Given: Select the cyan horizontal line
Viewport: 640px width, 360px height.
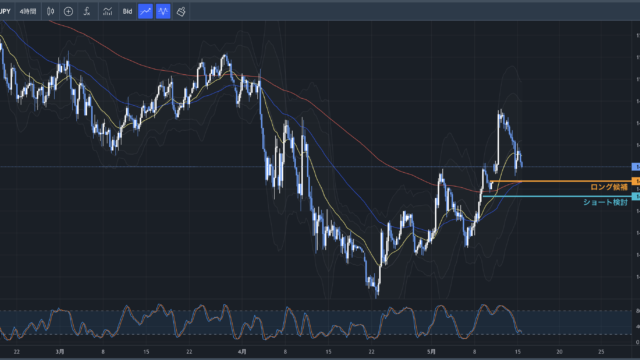Looking at the screenshot, I should coord(557,196).
